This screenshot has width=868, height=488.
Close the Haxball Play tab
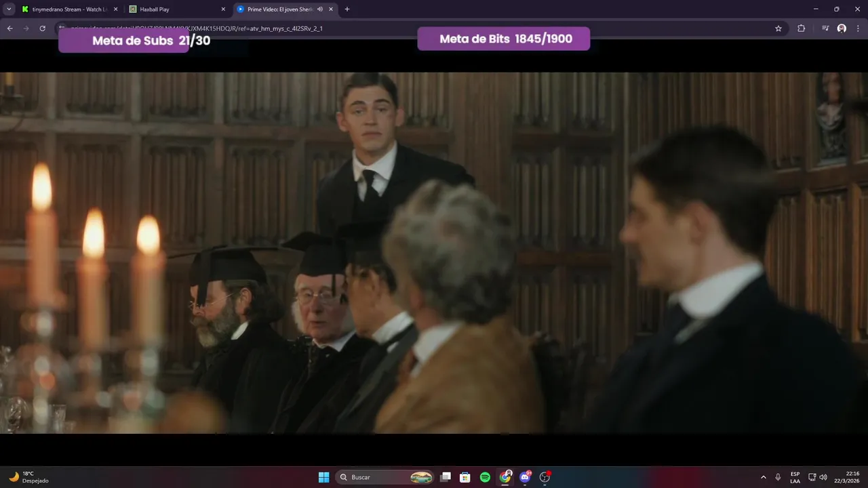click(x=223, y=9)
